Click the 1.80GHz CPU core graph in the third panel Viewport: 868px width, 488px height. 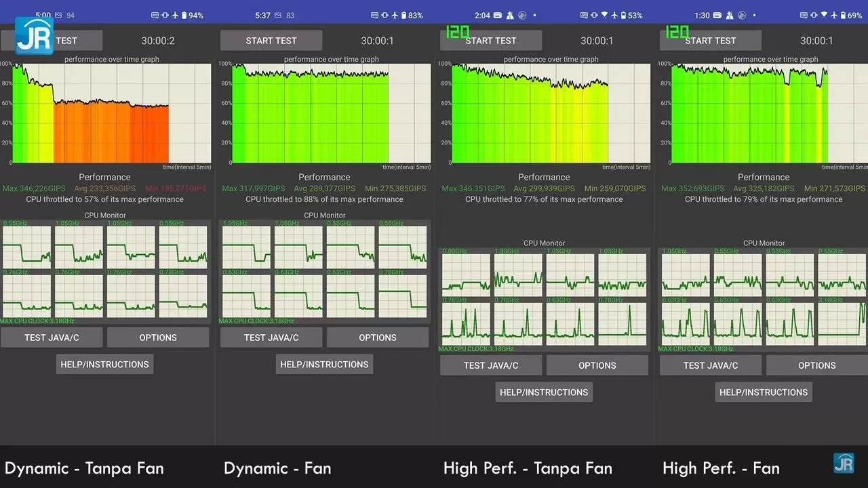tap(518, 275)
